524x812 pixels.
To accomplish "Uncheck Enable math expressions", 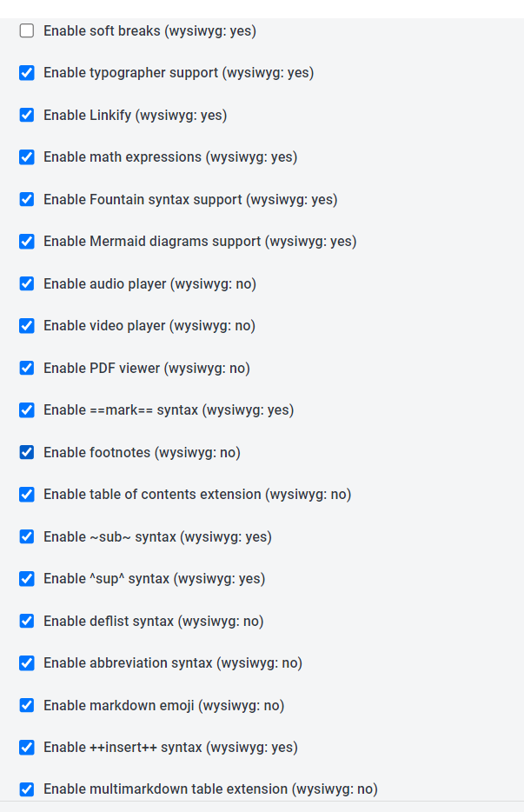I will coord(27,157).
